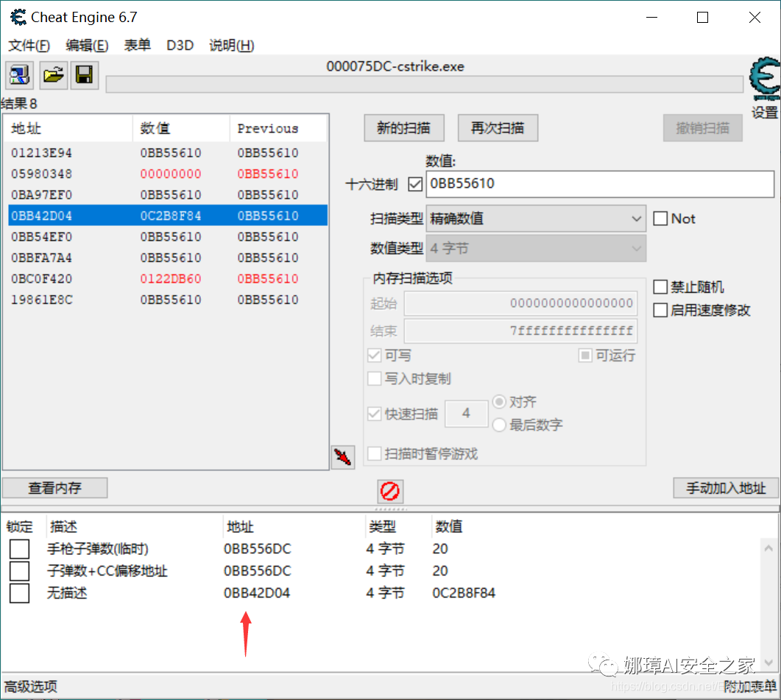
Task: Toggle the hexadecimal checkbox
Action: [415, 184]
